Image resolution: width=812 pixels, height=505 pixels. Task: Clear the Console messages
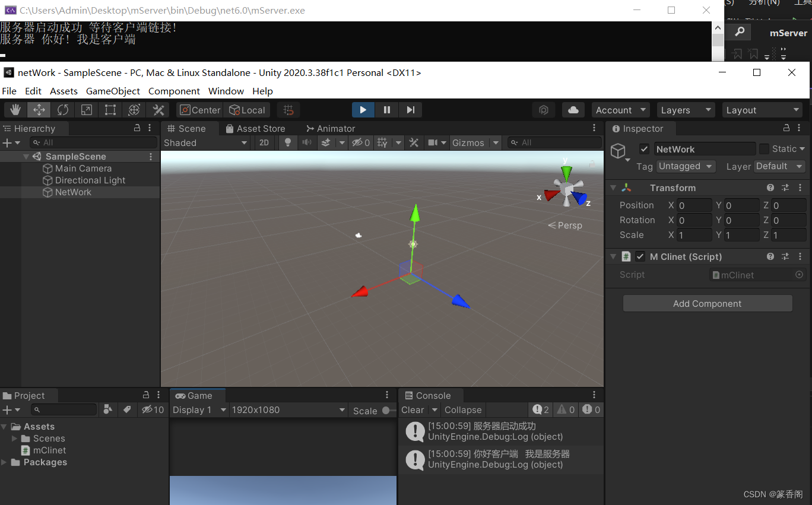point(412,409)
